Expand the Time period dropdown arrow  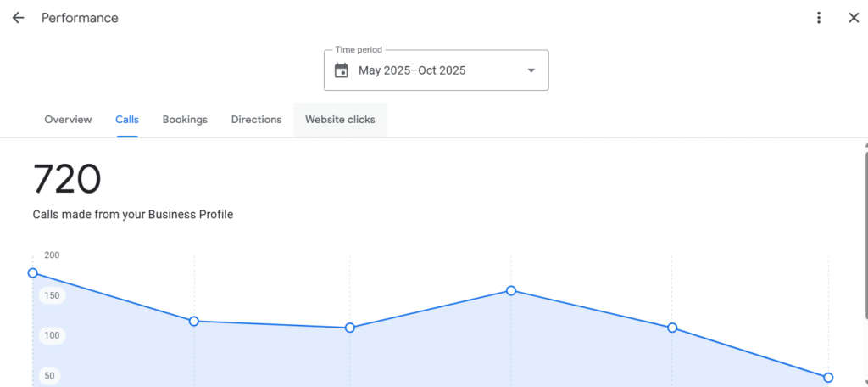pos(531,70)
